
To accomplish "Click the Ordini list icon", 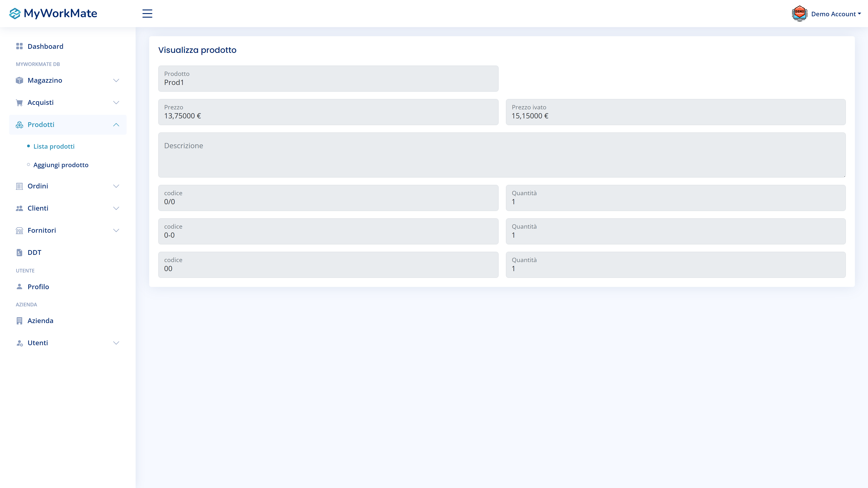I will pos(19,186).
